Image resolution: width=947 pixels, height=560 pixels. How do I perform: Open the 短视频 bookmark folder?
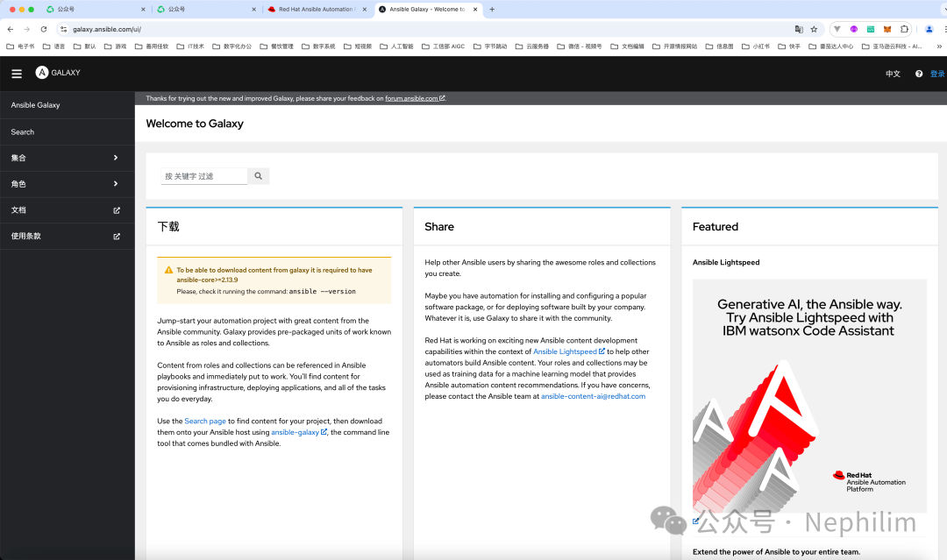(x=358, y=46)
